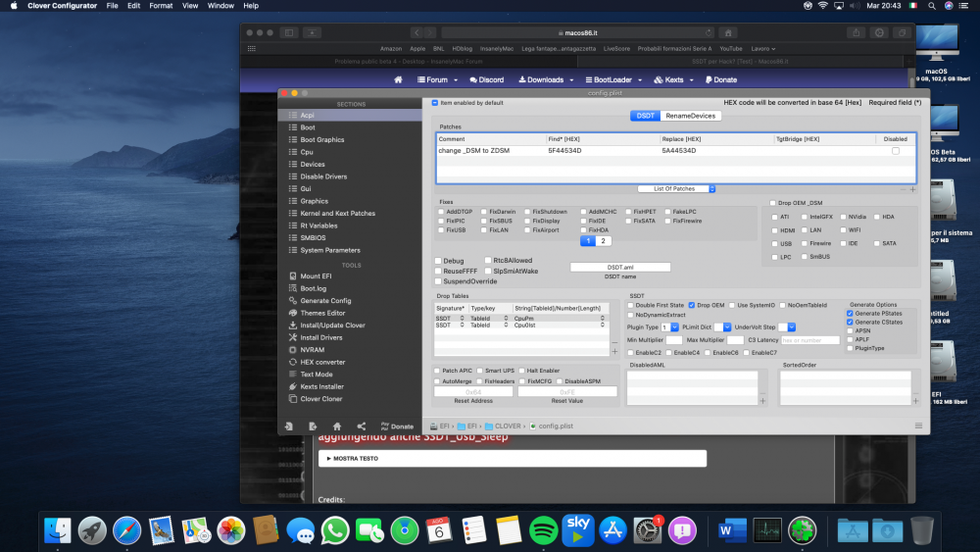Enable Drop OEM _DSM checkbox

pyautogui.click(x=772, y=203)
